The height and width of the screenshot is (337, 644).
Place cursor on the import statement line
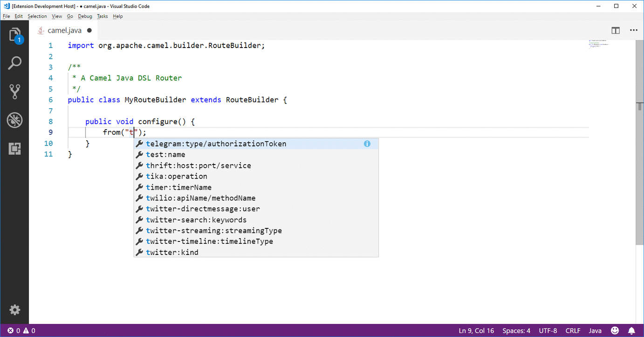click(166, 46)
